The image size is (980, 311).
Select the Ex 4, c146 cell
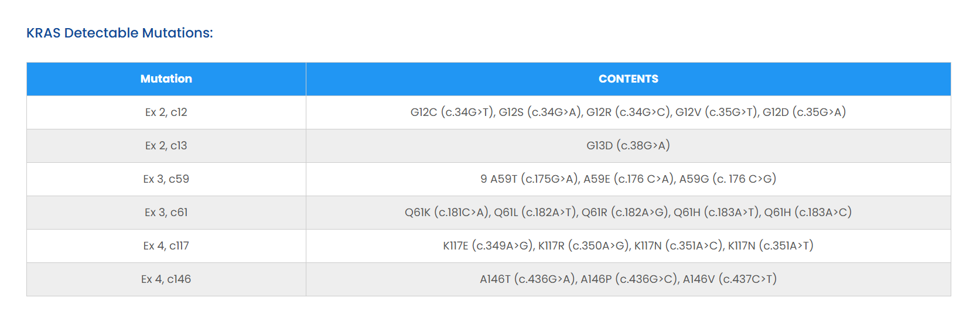pos(166,279)
